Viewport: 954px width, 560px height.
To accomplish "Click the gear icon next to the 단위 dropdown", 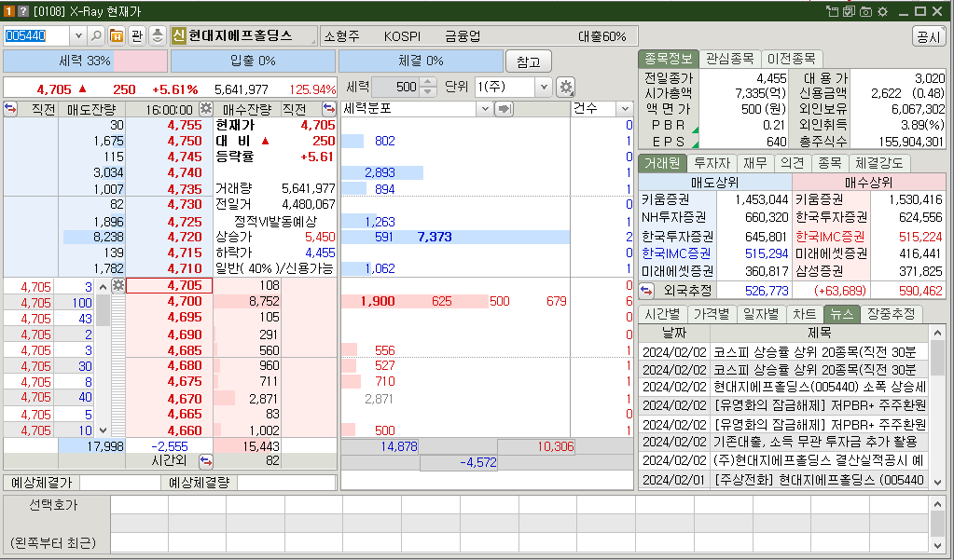I will click(564, 86).
